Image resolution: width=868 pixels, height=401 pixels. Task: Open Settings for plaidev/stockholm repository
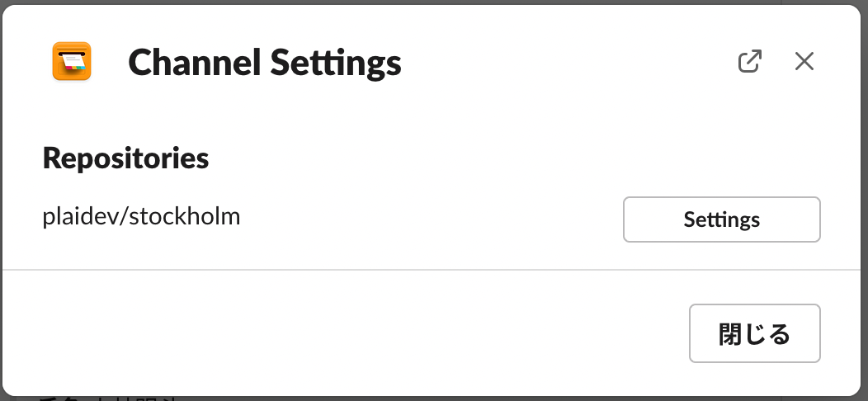[721, 219]
